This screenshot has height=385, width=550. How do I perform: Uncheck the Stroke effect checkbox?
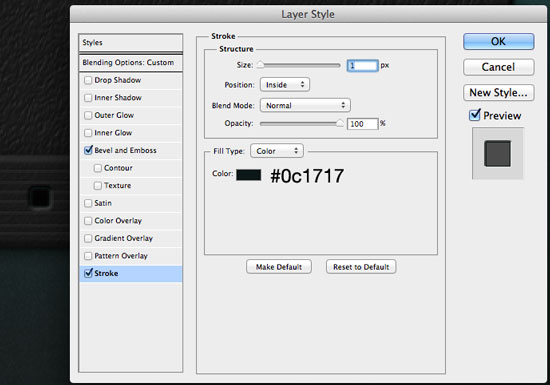pos(88,273)
